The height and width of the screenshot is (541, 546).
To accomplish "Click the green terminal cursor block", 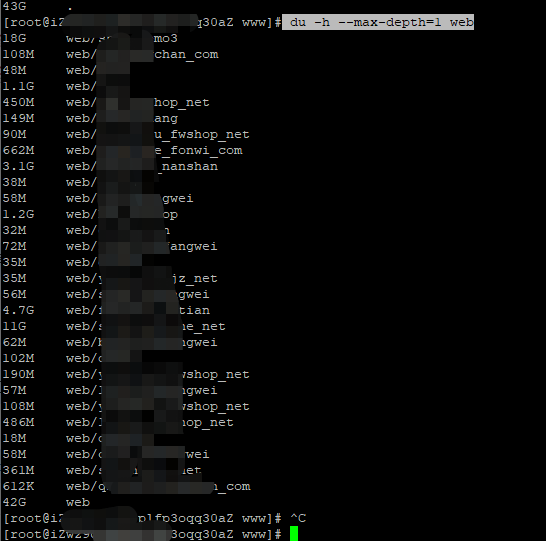I will (294, 533).
